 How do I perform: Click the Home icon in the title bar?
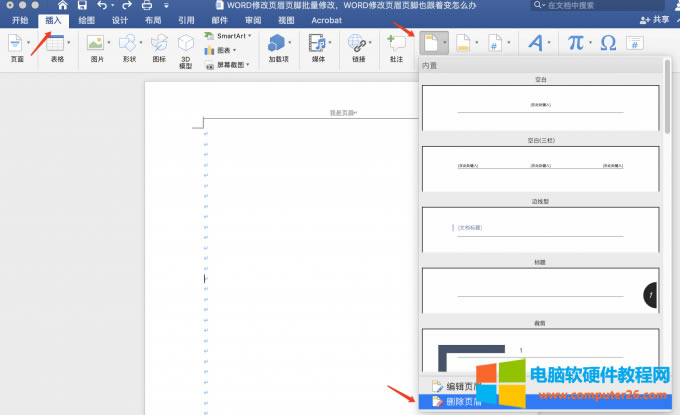pos(63,5)
